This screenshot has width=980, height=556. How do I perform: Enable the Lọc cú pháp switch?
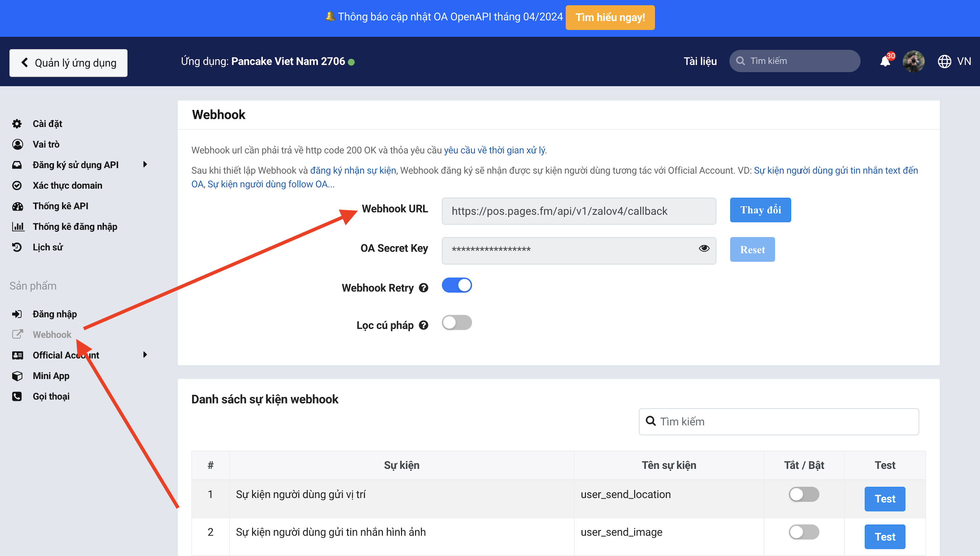pyautogui.click(x=456, y=323)
